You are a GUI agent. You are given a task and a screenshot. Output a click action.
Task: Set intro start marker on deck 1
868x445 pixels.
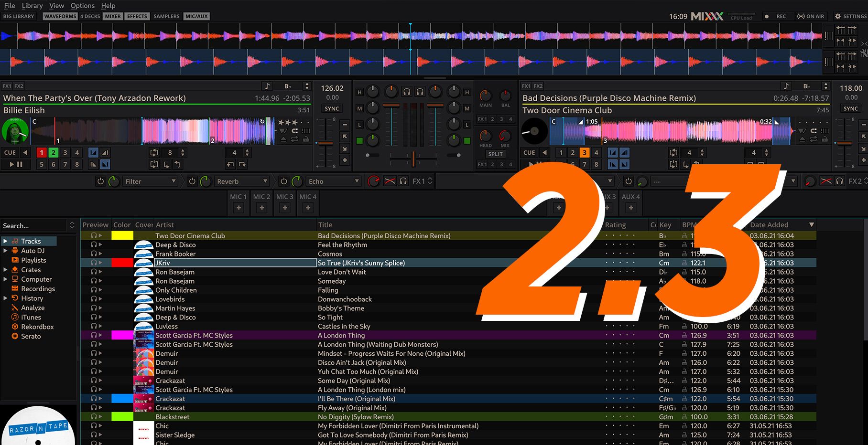93,153
